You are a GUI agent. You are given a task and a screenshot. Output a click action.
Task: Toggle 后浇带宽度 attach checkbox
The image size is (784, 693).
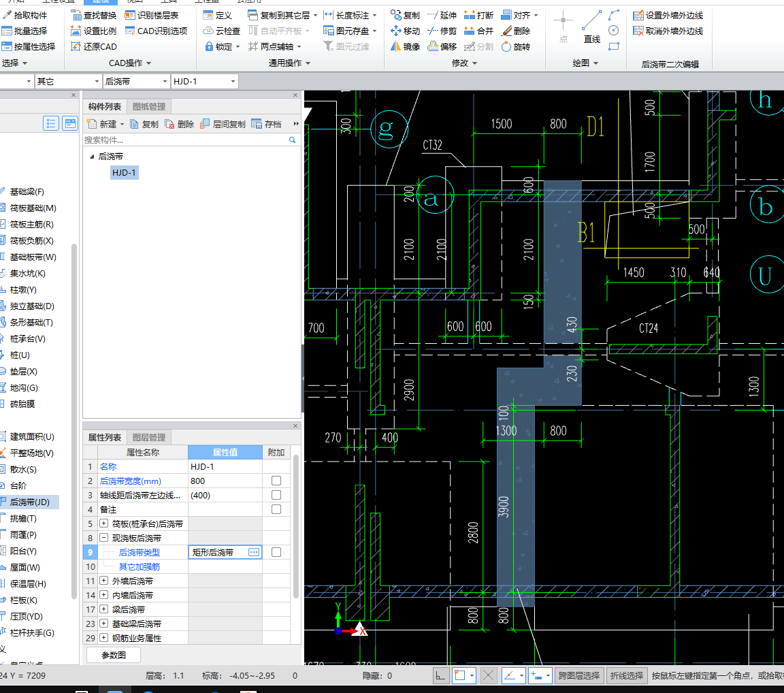coord(276,481)
